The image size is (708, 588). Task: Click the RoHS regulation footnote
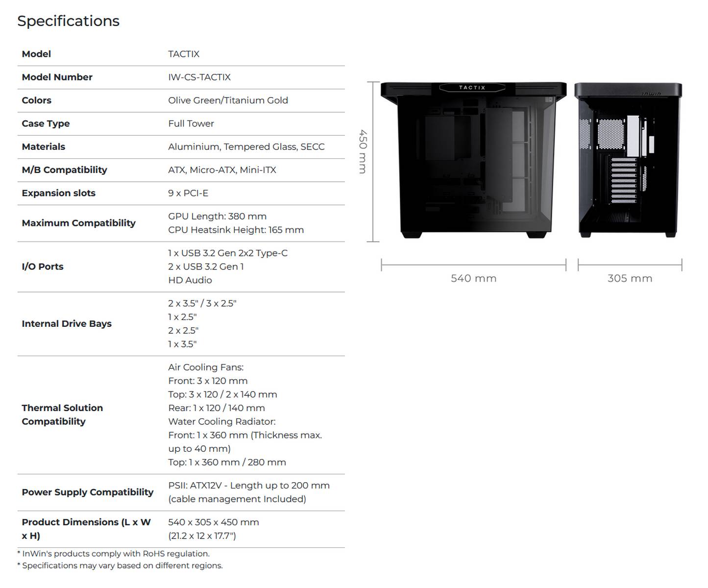pyautogui.click(x=113, y=554)
